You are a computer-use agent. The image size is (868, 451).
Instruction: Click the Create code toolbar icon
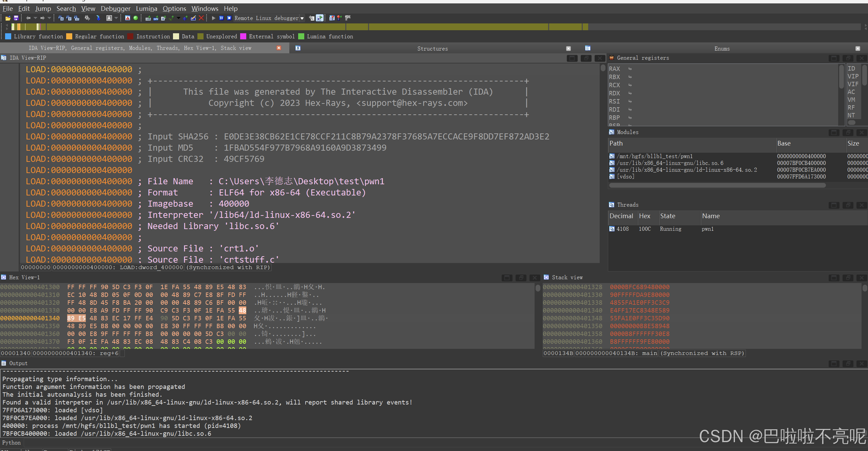pos(148,18)
